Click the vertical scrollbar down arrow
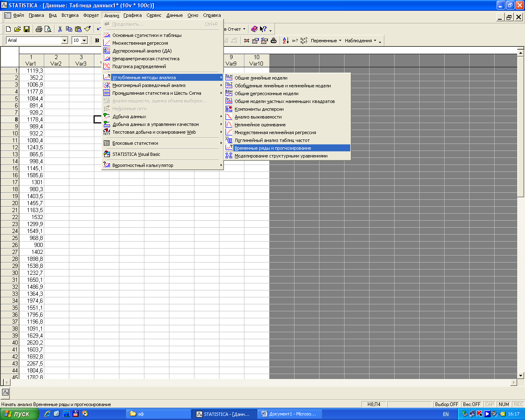The width and height of the screenshot is (525, 420). [x=521, y=375]
